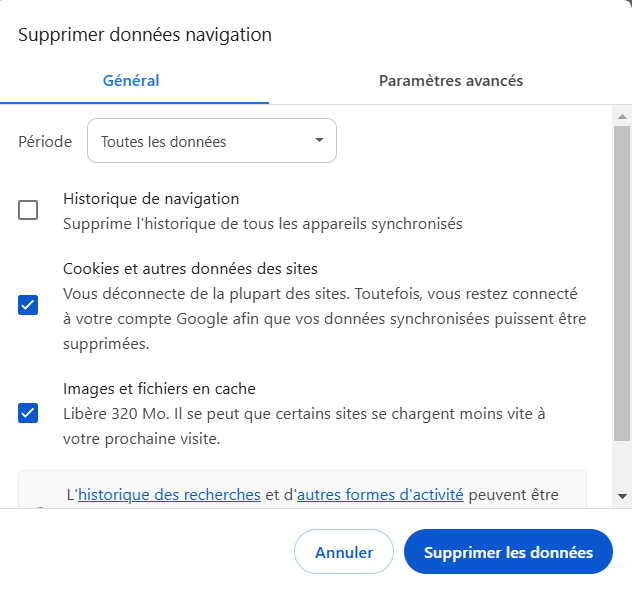Click the "Période" label text
The height and width of the screenshot is (593, 632).
[x=45, y=141]
